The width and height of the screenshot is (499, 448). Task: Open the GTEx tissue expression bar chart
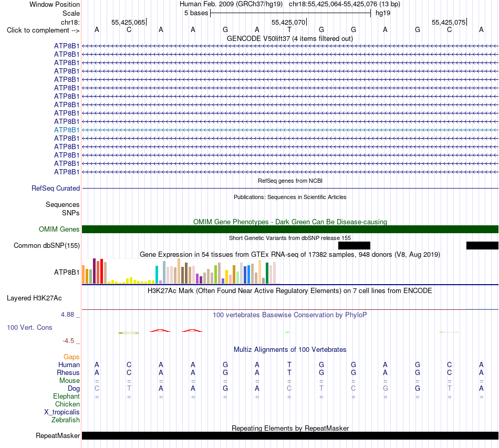pos(181,271)
